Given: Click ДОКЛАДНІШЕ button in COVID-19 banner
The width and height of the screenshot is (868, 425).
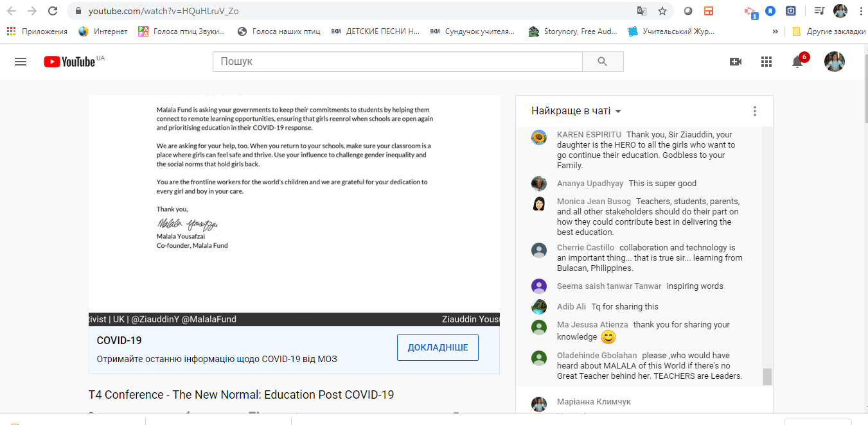Looking at the screenshot, I should pos(438,347).
